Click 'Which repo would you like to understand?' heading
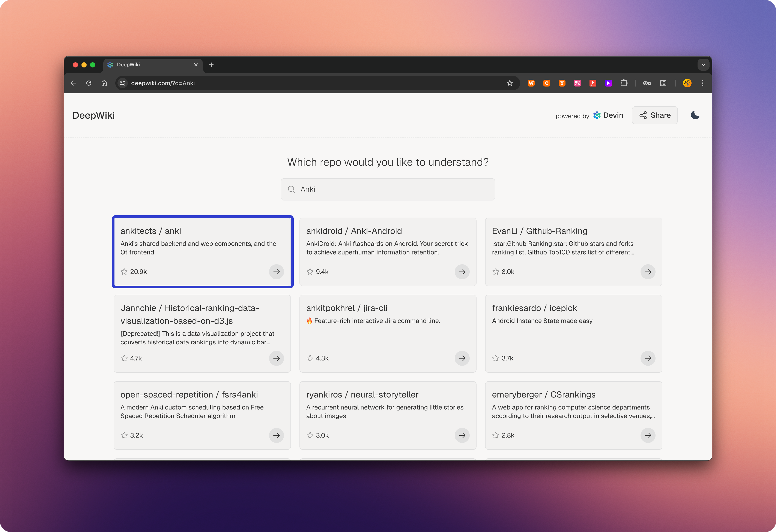The height and width of the screenshot is (532, 776). (x=388, y=162)
